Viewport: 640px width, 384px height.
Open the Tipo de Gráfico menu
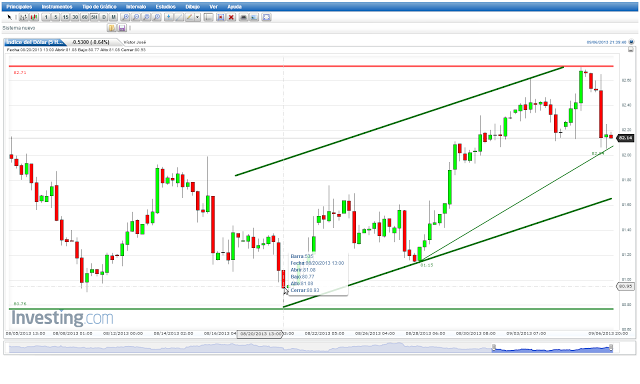pos(99,7)
